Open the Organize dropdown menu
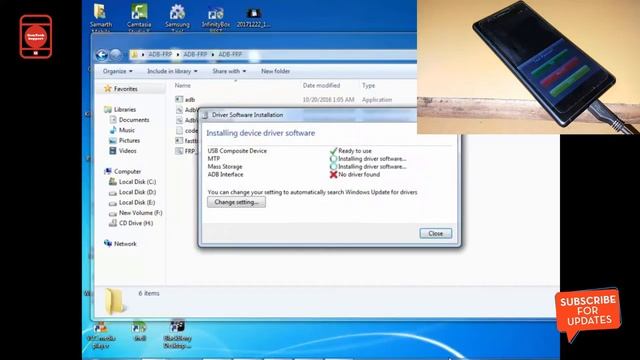The height and width of the screenshot is (360, 640). [x=118, y=71]
